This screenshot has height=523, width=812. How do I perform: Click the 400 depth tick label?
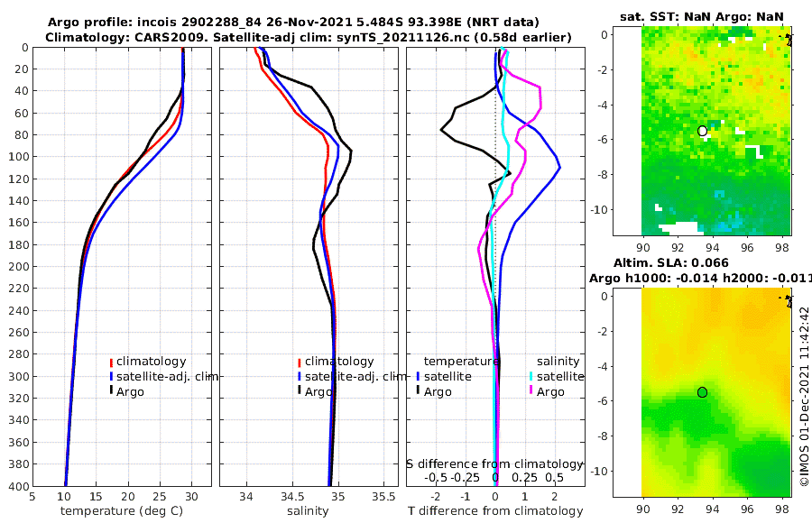(18, 486)
